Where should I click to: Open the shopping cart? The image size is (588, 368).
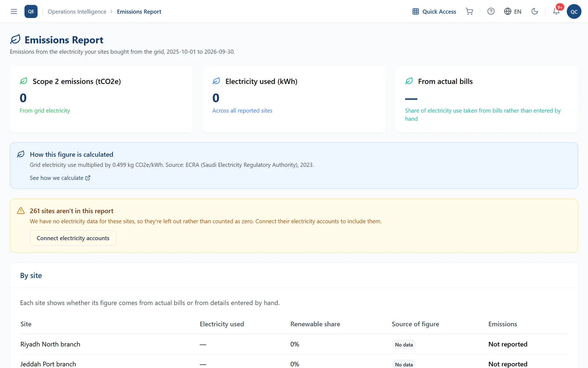(x=469, y=11)
